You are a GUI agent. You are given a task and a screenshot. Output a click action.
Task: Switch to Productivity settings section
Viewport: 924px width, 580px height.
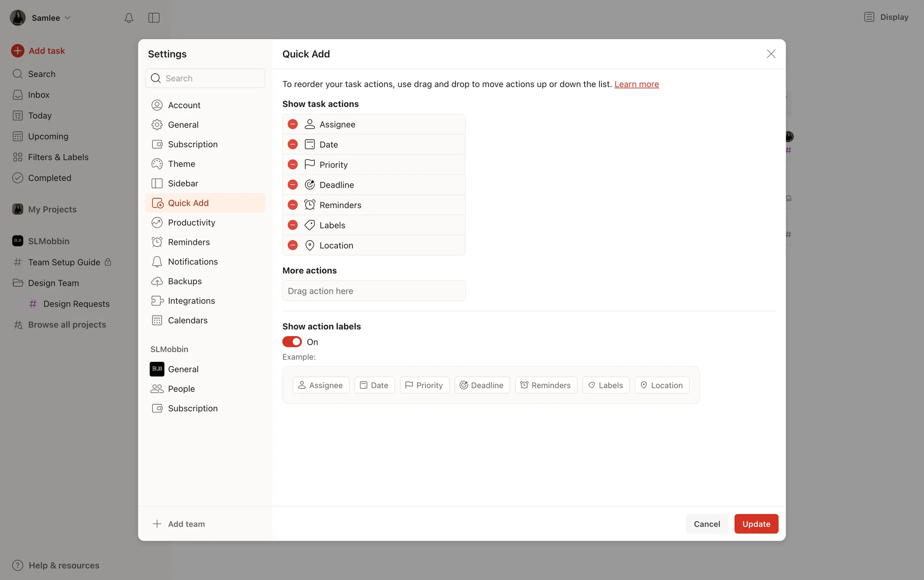(191, 222)
